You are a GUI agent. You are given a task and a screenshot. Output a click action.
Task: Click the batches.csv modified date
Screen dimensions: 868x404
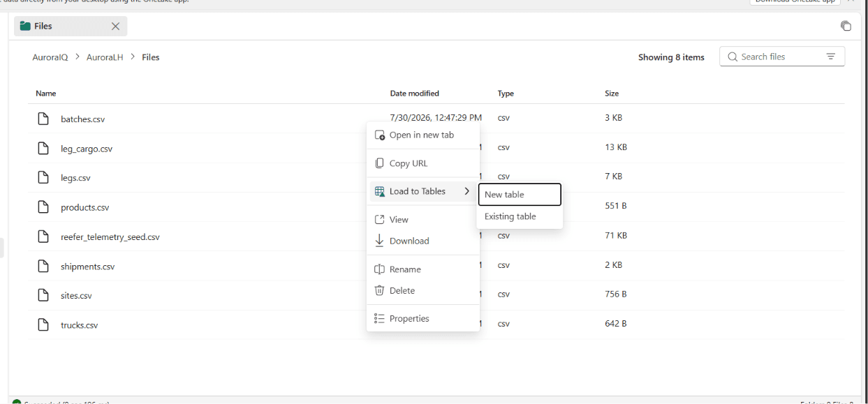pos(436,118)
